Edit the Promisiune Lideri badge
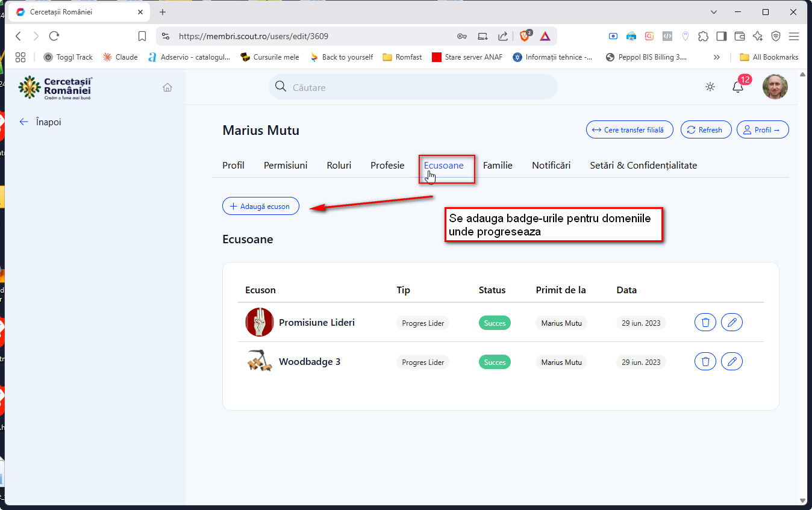This screenshot has height=510, width=812. tap(732, 323)
